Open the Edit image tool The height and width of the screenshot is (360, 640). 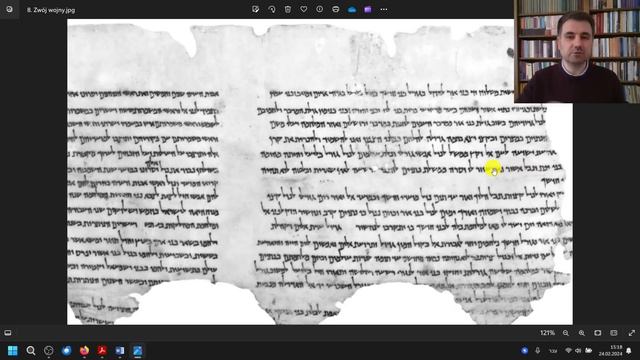coord(256,9)
